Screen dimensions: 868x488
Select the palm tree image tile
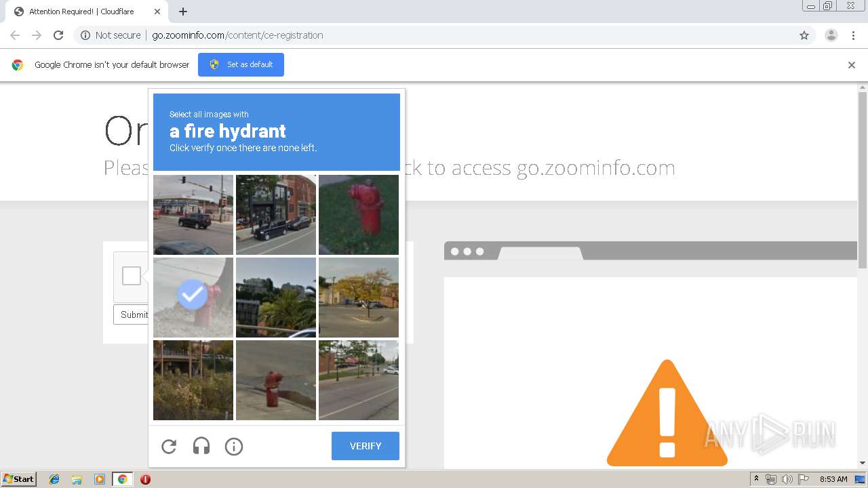pyautogui.click(x=276, y=298)
